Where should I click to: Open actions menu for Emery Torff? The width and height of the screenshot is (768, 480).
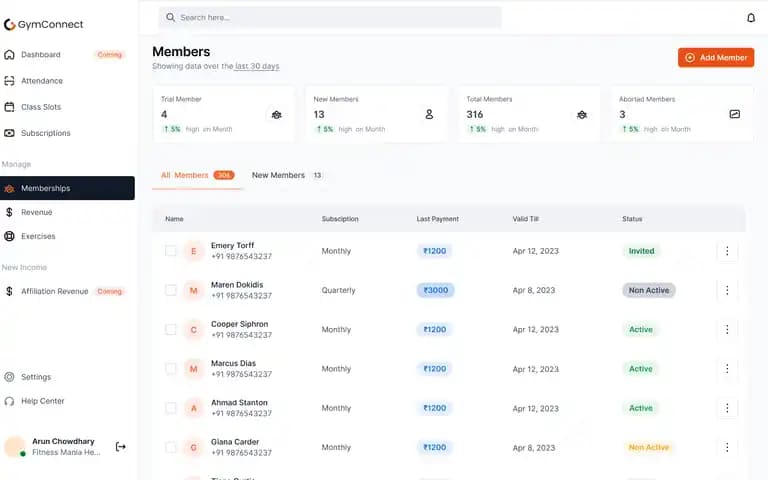pos(727,251)
